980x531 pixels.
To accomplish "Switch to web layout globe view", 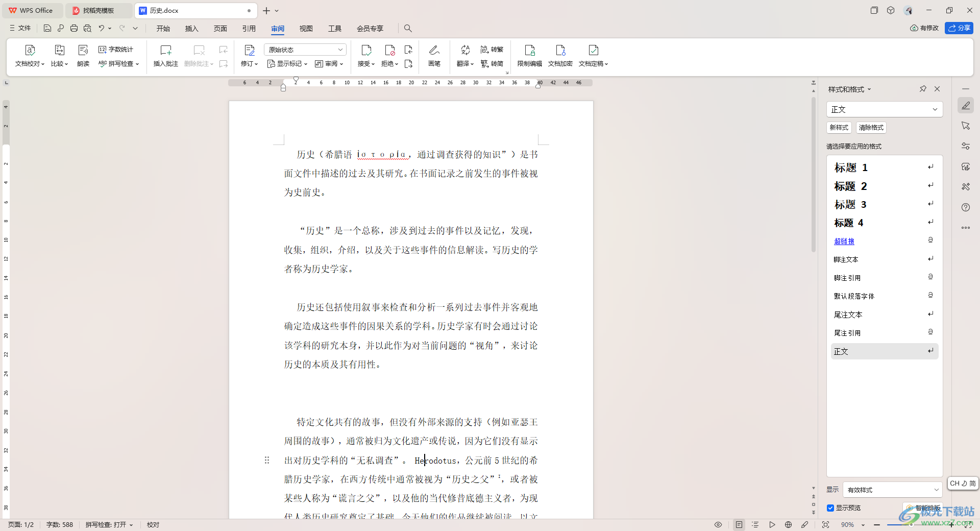I will [x=788, y=525].
